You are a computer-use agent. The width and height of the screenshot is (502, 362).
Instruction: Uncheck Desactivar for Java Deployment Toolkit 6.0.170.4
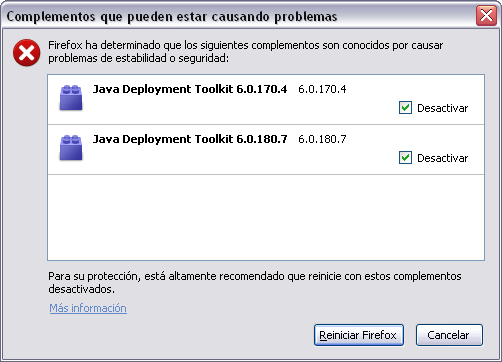(x=405, y=108)
